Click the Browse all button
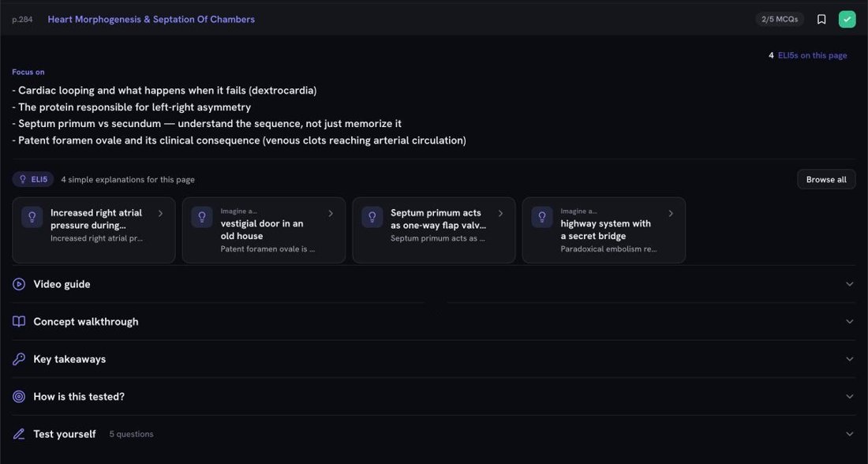This screenshot has width=868, height=464. point(826,179)
